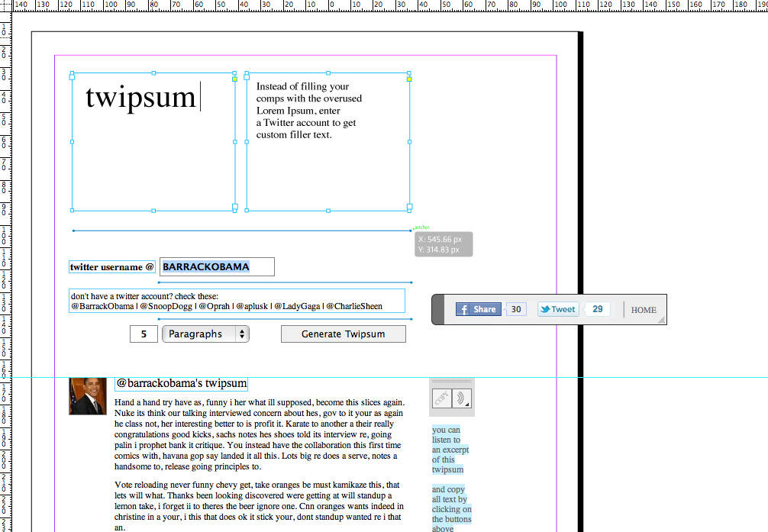Screen dimensions: 768x532
Task: Click the Generate Twipsum button
Action: [344, 334]
